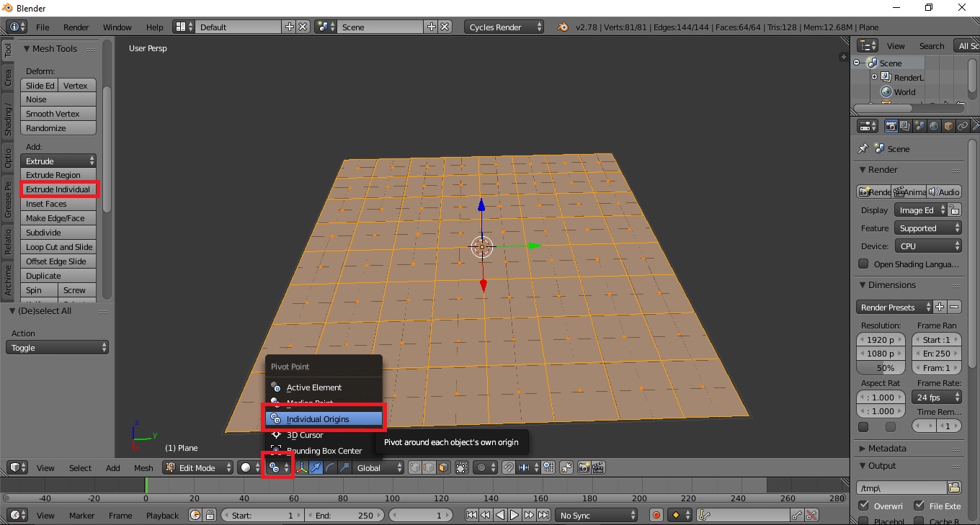
Task: Expand the Metadata panel
Action: (863, 448)
